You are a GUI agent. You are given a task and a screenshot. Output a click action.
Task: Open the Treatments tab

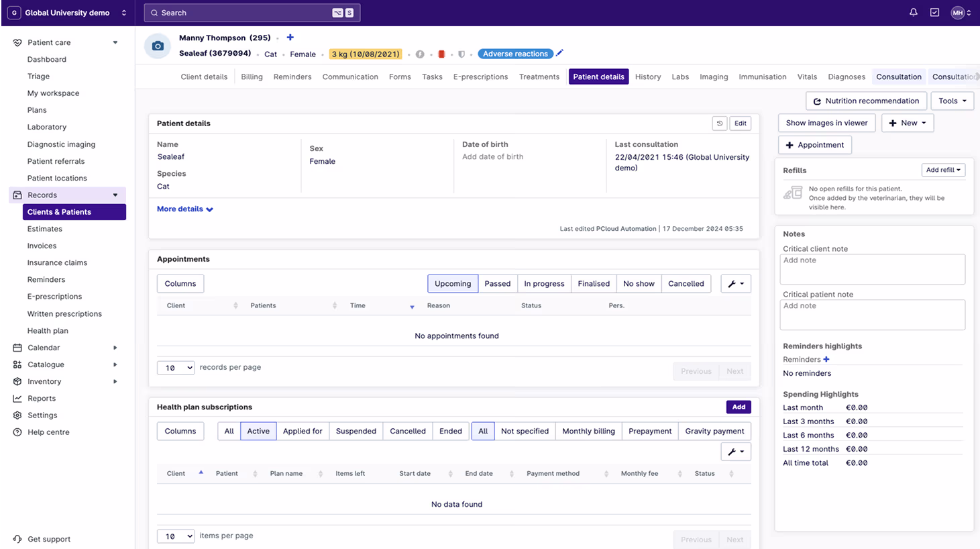point(539,77)
